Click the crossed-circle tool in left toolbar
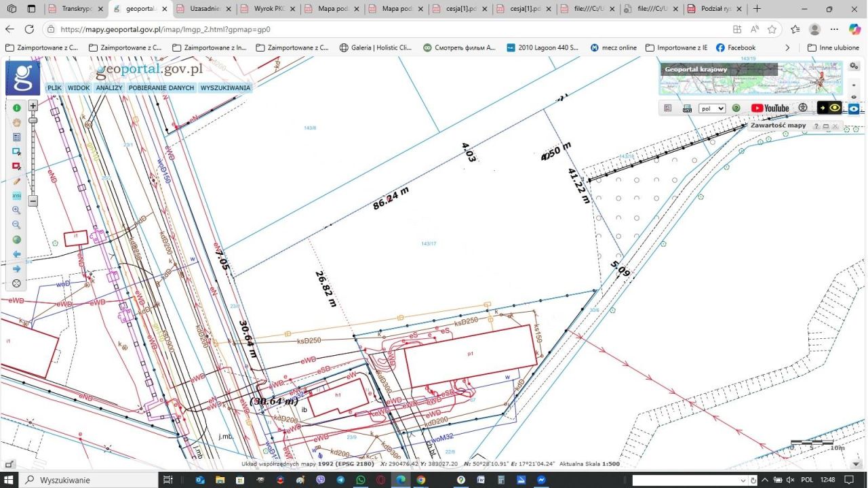 coord(17,283)
